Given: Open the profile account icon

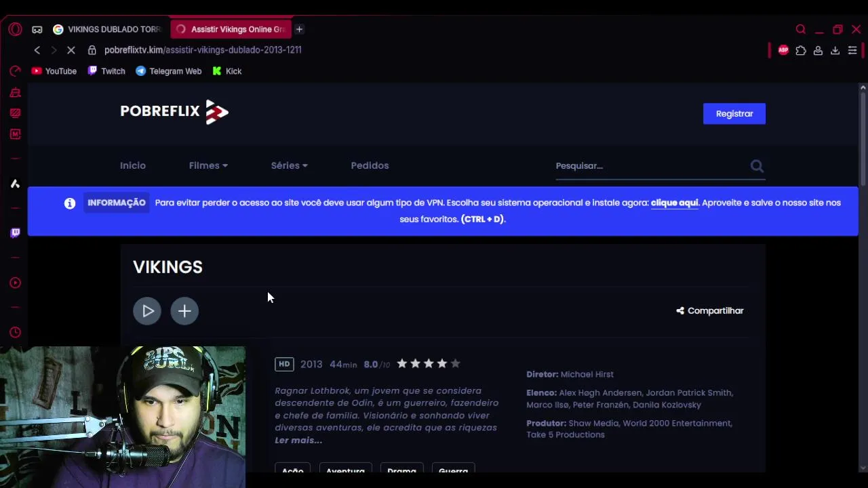Looking at the screenshot, I should click(818, 50).
